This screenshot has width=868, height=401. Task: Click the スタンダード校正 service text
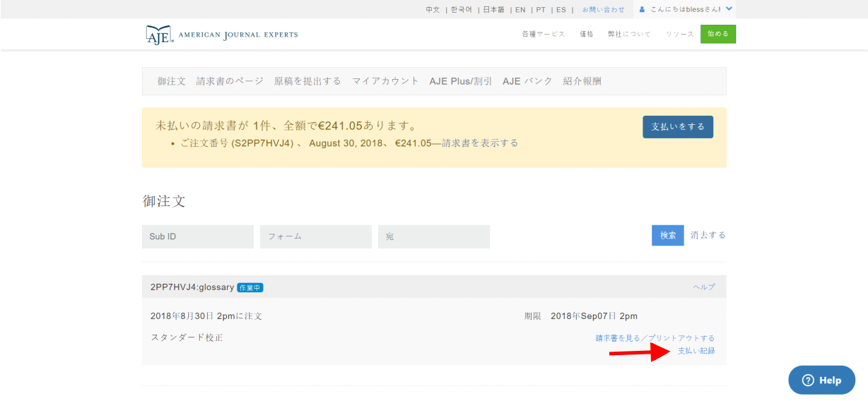coord(187,337)
